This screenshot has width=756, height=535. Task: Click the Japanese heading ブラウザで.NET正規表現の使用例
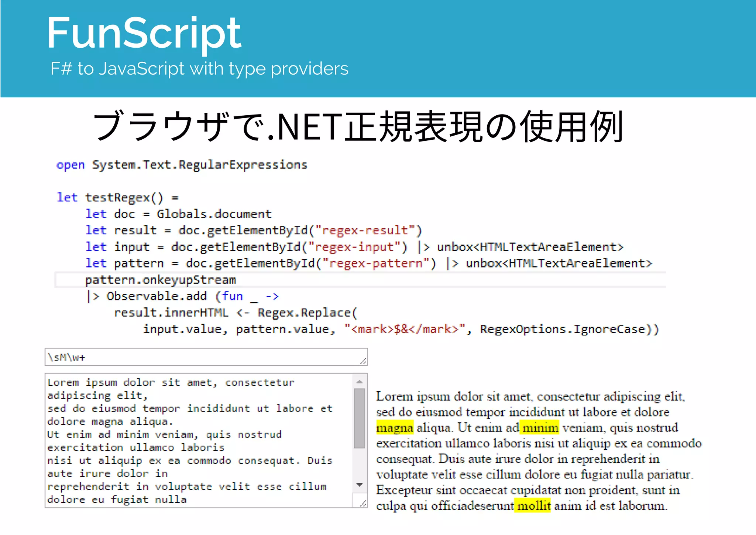(358, 126)
